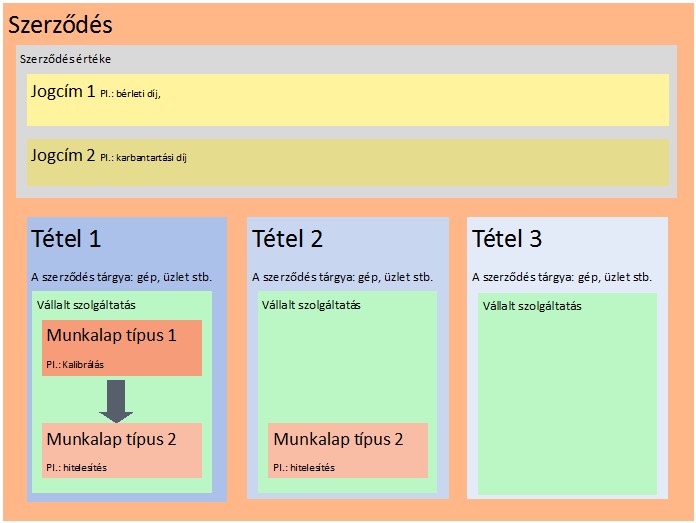Click the Jogcím 1 yellow box
The width and height of the screenshot is (696, 523).
[347, 99]
